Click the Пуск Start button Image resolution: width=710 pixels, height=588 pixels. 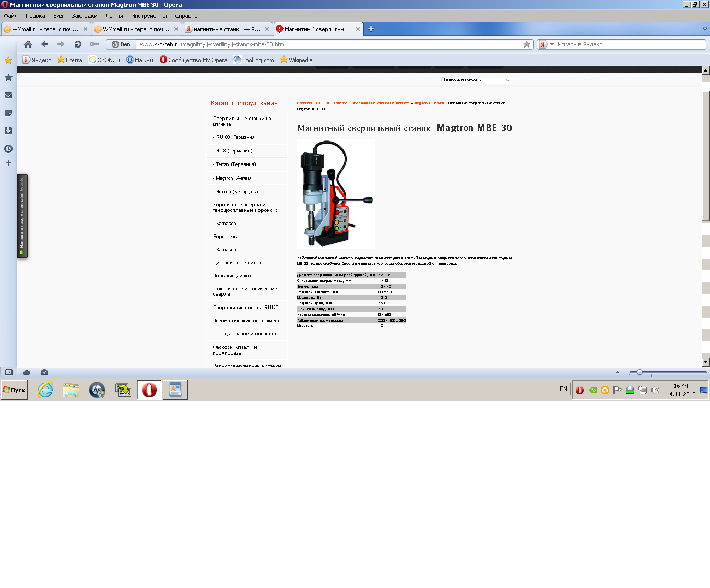click(x=14, y=390)
